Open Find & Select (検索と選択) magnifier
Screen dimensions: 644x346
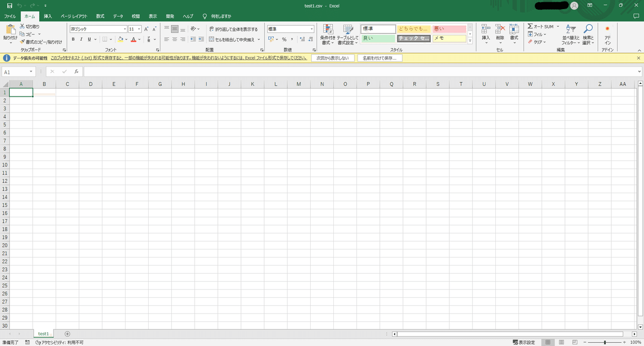[x=588, y=34]
